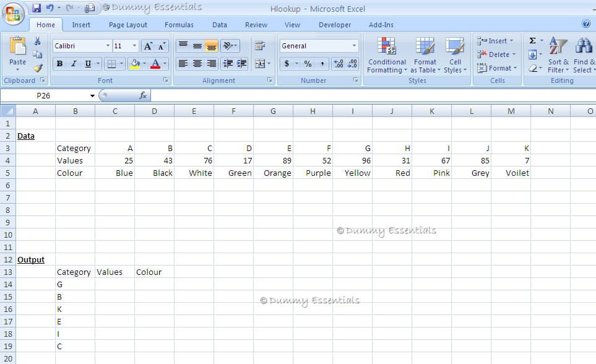This screenshot has height=364, width=596.
Task: Select column C header
Action: (x=114, y=111)
